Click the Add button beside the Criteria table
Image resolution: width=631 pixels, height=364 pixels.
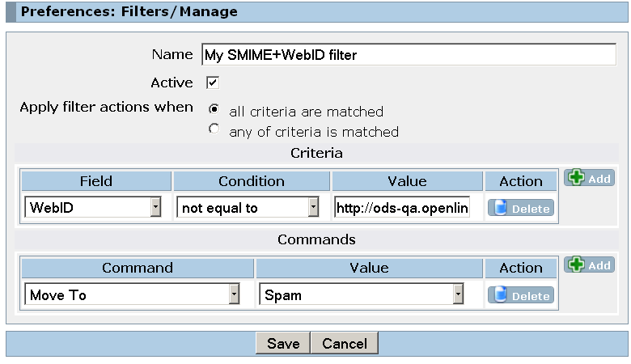(589, 178)
